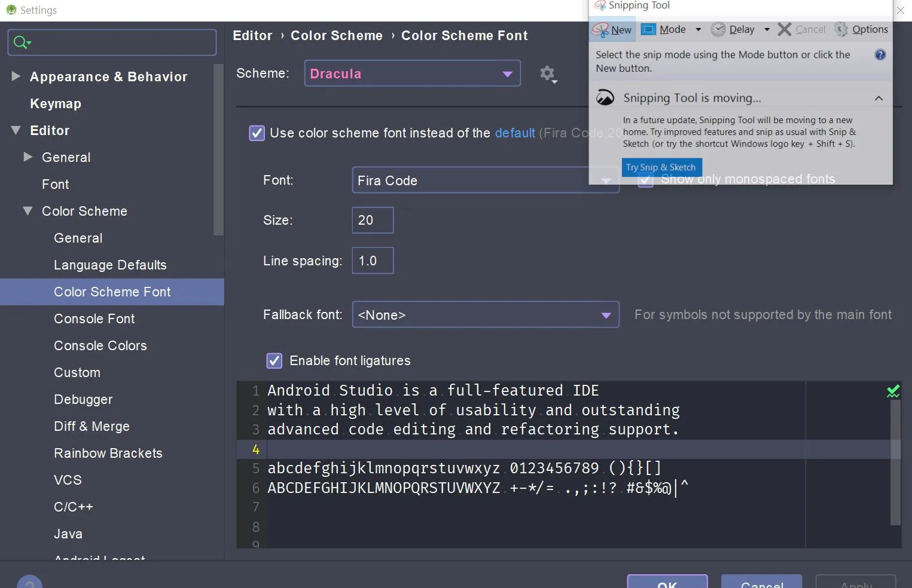Click the Cancel button in Settings dialog
Viewport: 912px width, 588px height.
tap(761, 581)
